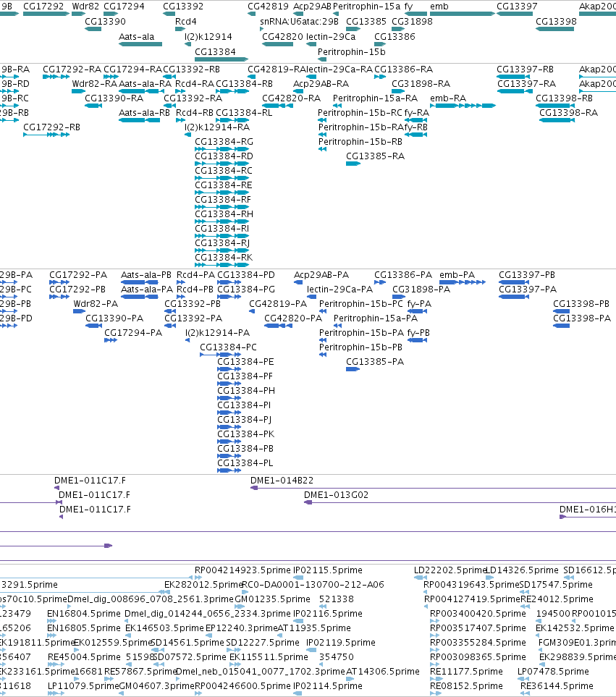The height and width of the screenshot is (697, 616).
Task: Click the blue glyph under CG13384-PC
Action: [x=221, y=355]
